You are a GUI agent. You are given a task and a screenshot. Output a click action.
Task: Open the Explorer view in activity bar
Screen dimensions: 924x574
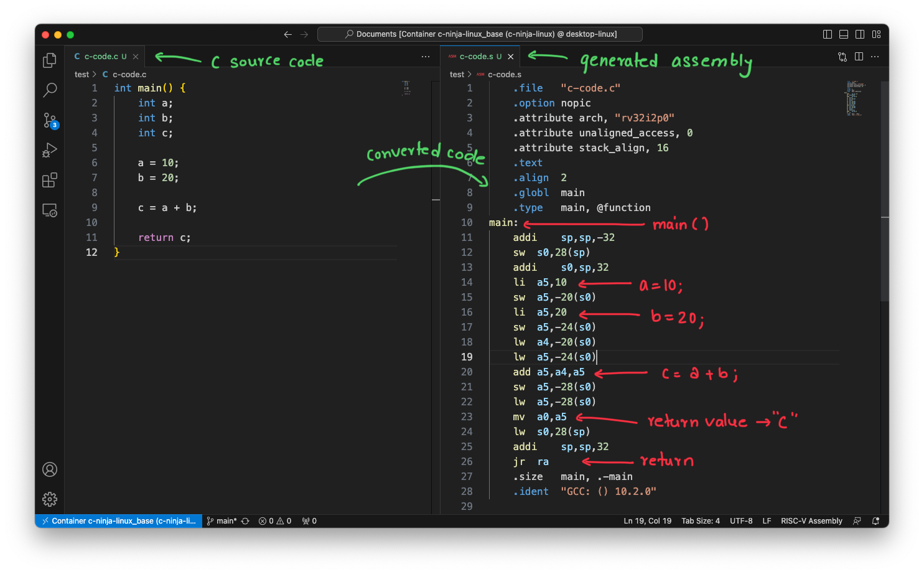tap(50, 60)
